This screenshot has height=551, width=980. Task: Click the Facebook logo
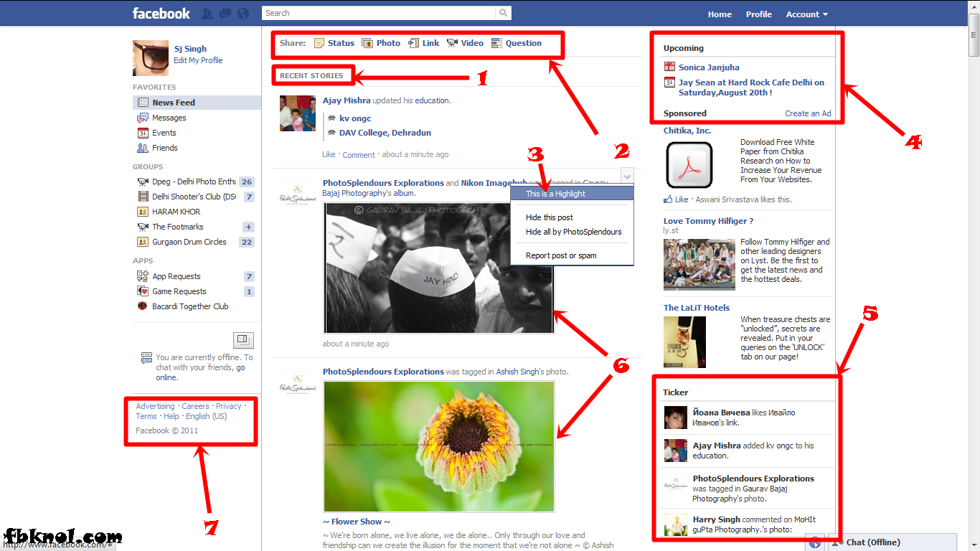tap(161, 13)
